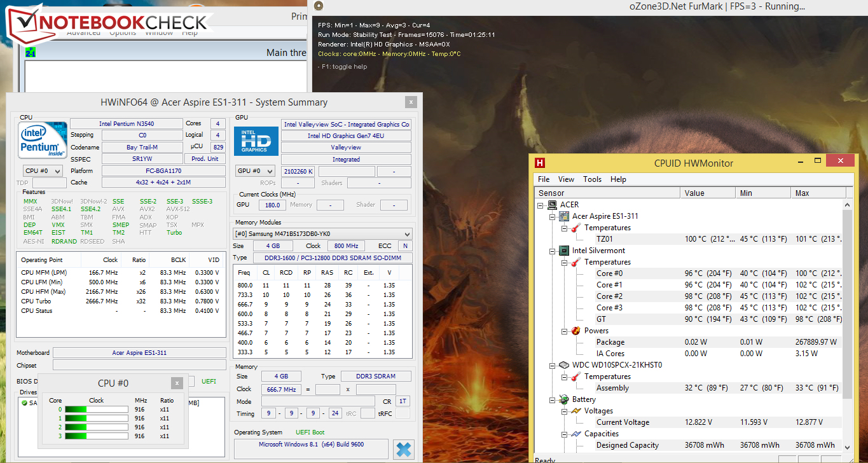Image resolution: width=868 pixels, height=463 pixels.
Task: Click the Prod. Unit field in HWiNFO64
Action: pyautogui.click(x=205, y=159)
